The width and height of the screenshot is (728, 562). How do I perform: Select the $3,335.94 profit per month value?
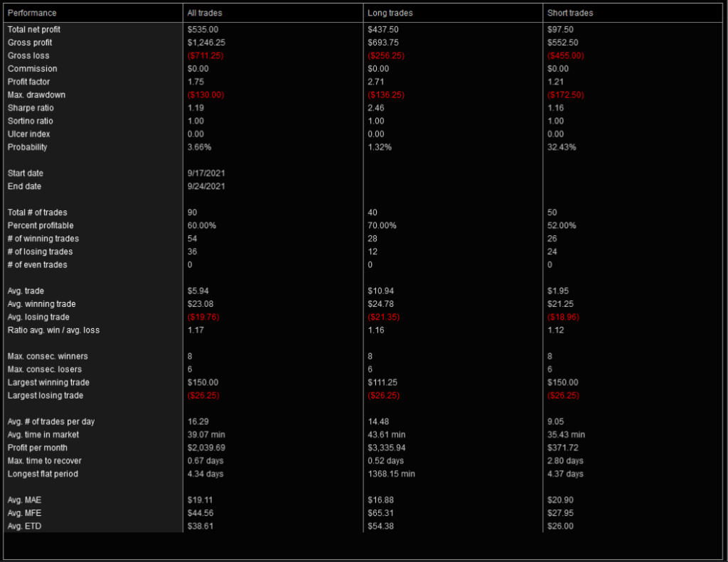click(386, 448)
